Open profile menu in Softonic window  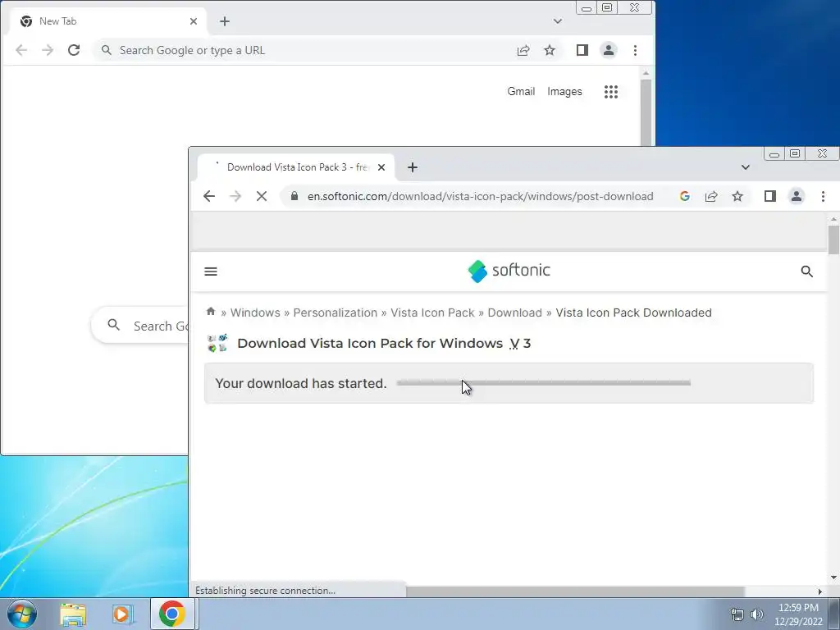coord(797,197)
